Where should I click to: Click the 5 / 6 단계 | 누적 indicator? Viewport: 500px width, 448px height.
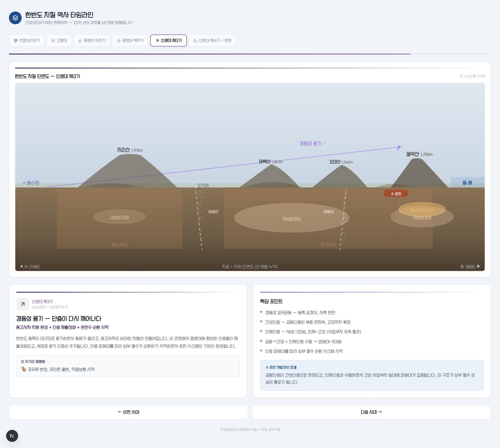pos(472,76)
